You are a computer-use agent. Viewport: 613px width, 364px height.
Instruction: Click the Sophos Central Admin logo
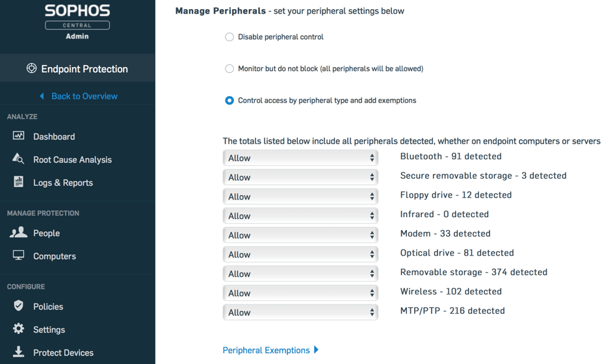coord(77,19)
